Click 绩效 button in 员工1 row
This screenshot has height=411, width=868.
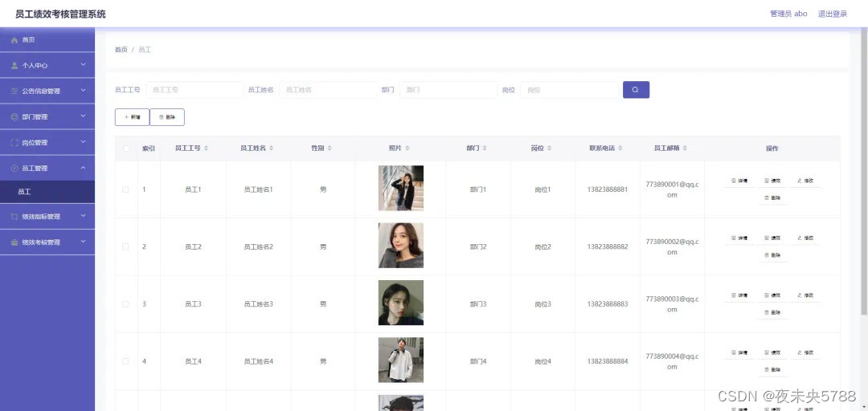pos(772,181)
